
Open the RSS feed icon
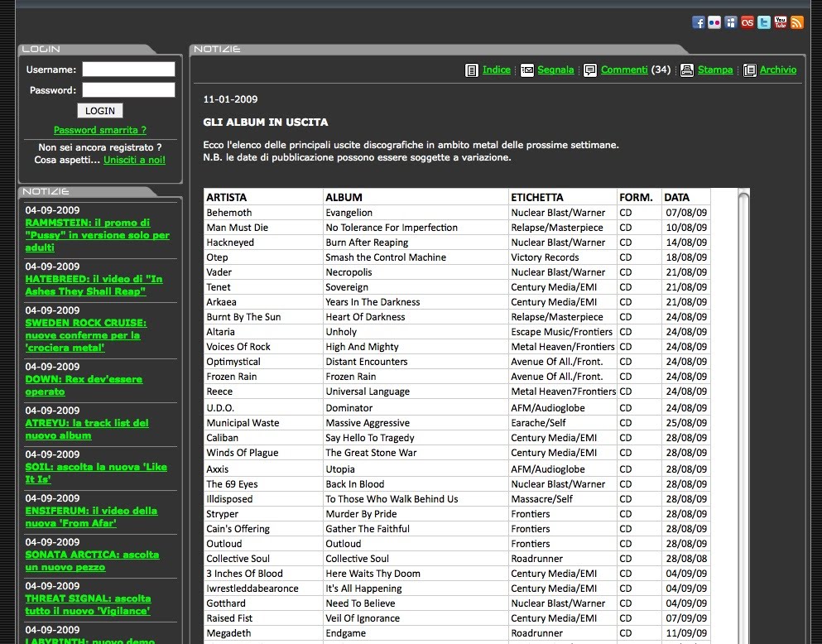pyautogui.click(x=797, y=22)
